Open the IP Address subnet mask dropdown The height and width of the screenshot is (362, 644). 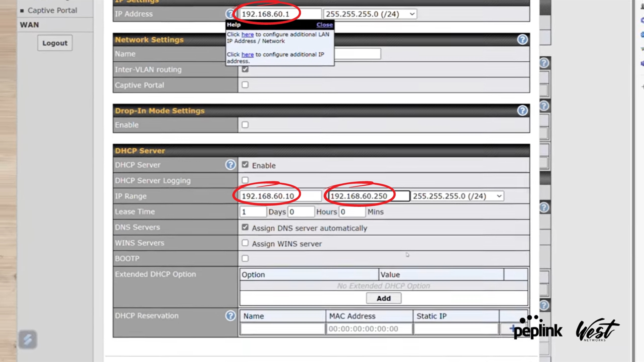(x=370, y=14)
